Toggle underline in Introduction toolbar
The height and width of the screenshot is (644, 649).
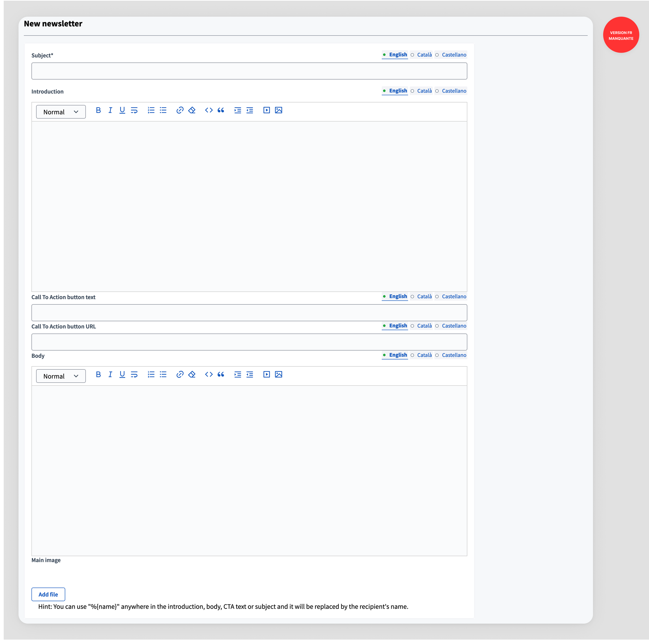[x=122, y=110]
